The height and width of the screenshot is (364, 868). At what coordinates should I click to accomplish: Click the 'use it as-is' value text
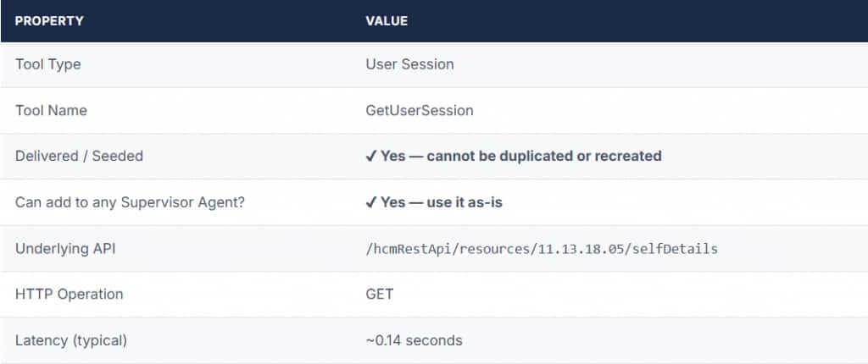[x=475, y=203]
